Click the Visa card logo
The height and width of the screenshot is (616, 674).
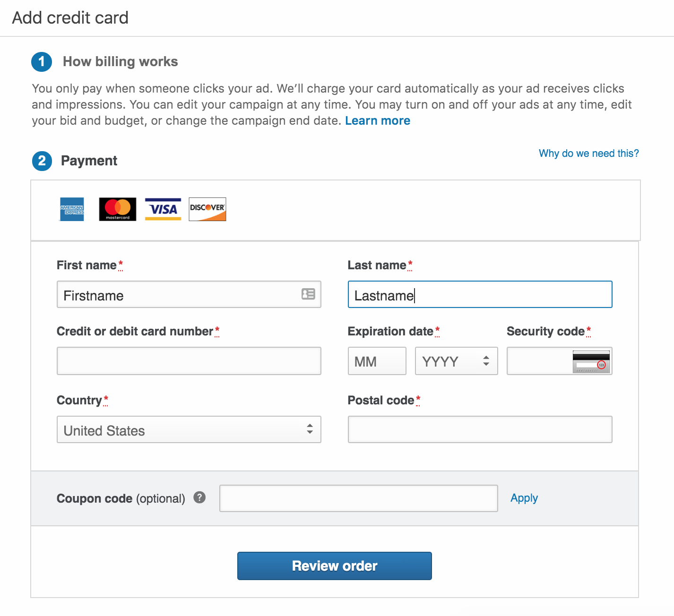pyautogui.click(x=163, y=209)
